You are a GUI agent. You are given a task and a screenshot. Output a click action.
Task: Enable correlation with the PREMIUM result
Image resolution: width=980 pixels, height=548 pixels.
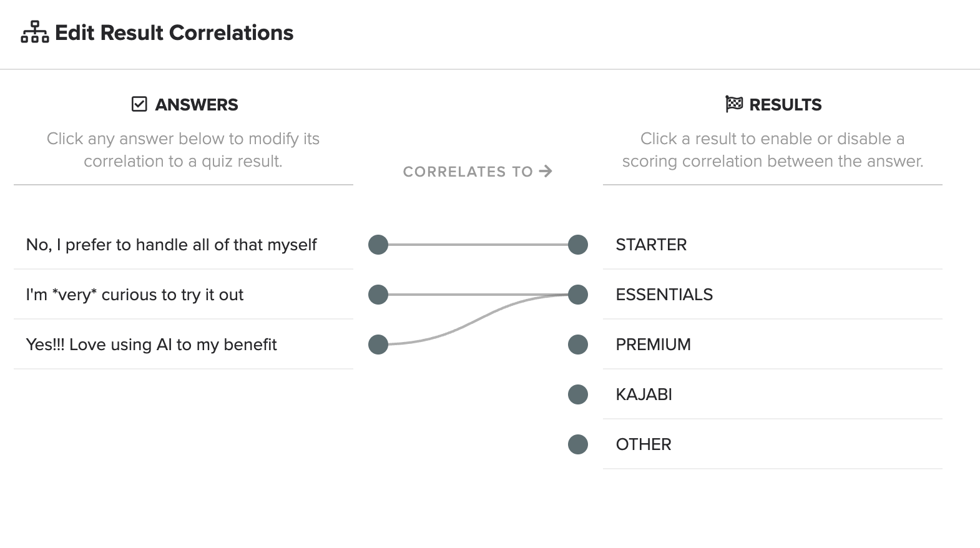tap(653, 345)
